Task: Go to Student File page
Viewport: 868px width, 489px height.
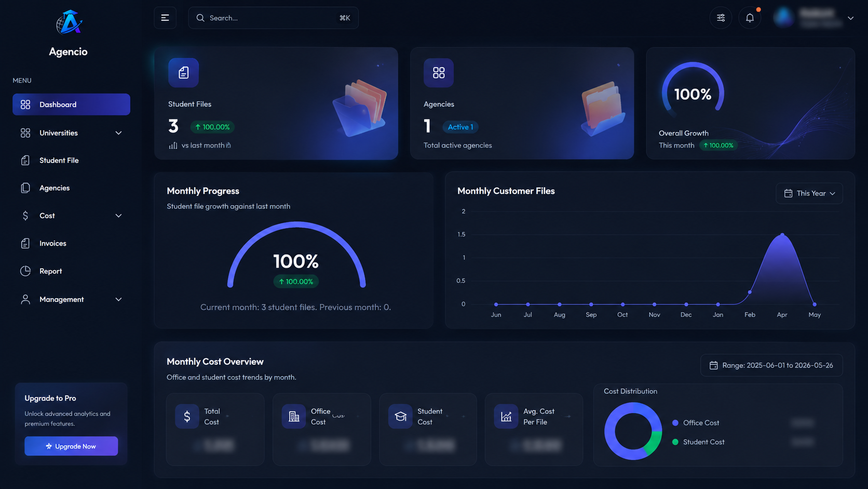Action: pyautogui.click(x=71, y=161)
